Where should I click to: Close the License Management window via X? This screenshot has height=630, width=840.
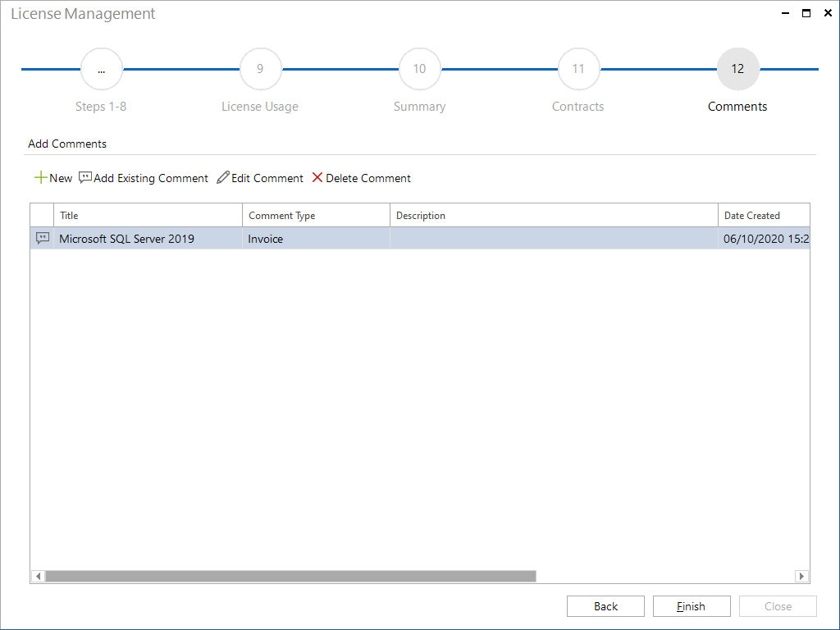point(828,13)
